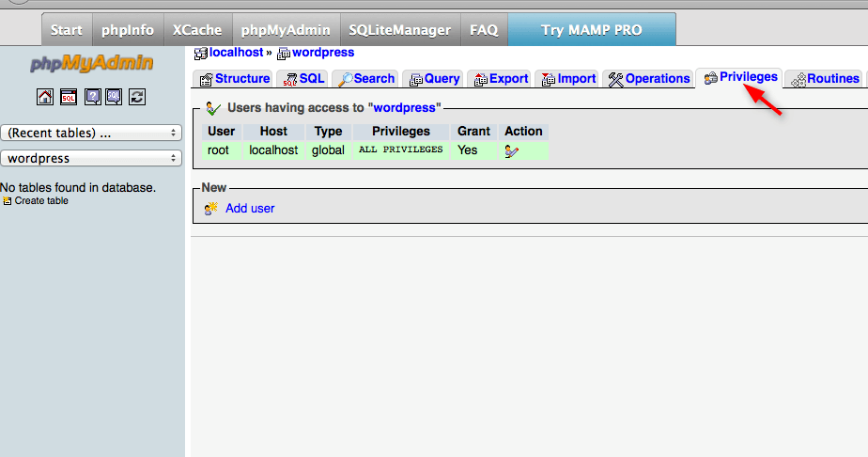Open the Export tab

[501, 79]
